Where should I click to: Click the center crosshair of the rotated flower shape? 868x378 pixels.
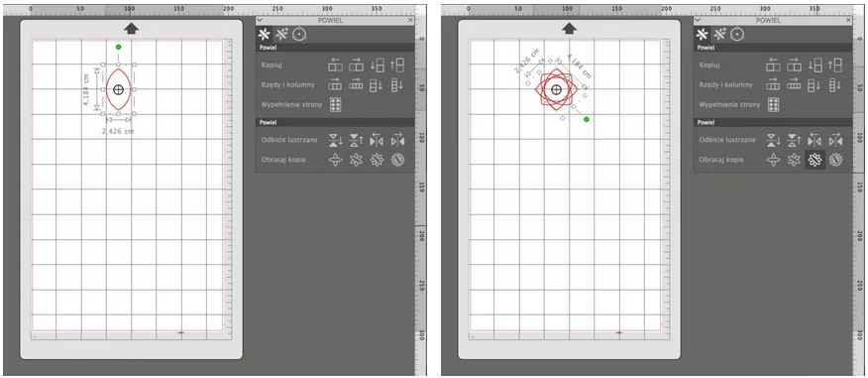click(x=557, y=89)
